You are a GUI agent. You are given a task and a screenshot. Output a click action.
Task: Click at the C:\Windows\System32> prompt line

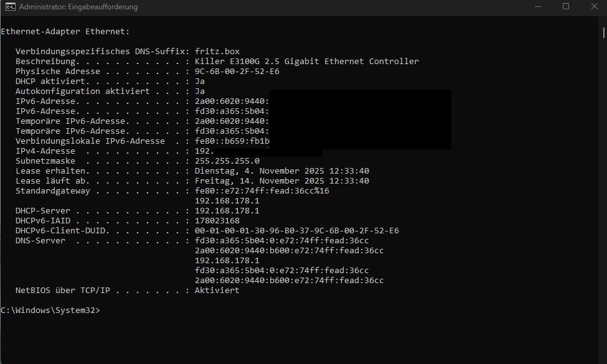(50, 310)
